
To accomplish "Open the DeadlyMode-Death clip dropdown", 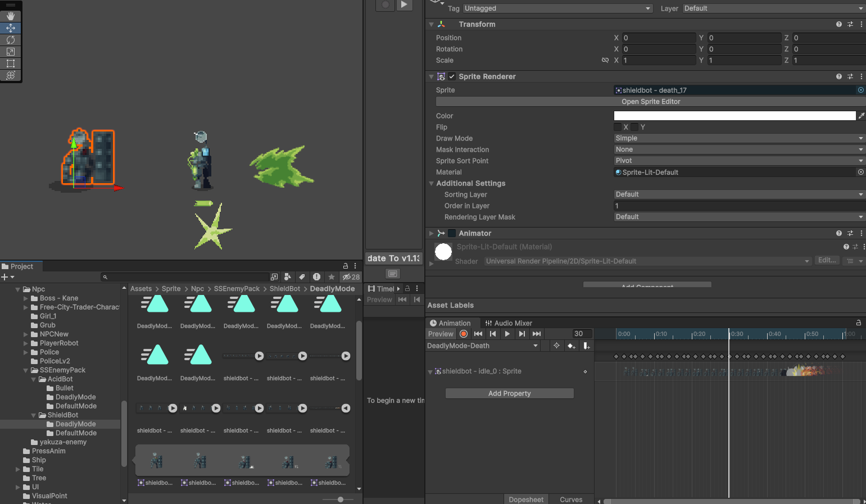I will [482, 346].
